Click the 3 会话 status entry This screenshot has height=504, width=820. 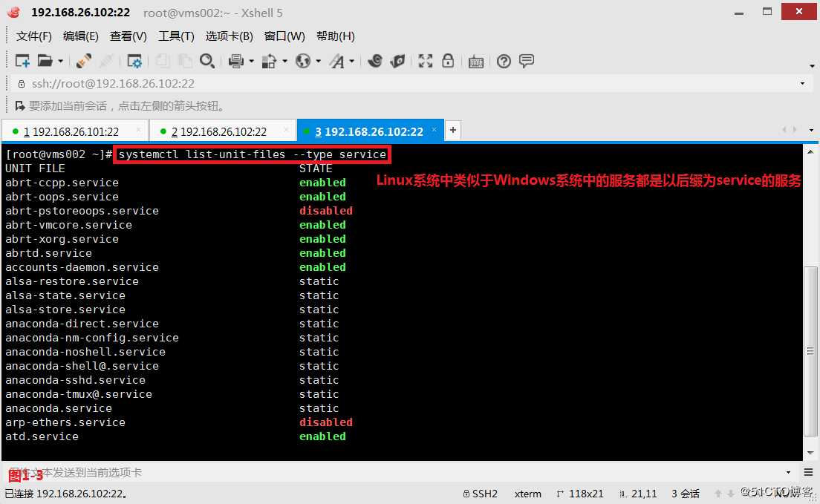pyautogui.click(x=686, y=494)
